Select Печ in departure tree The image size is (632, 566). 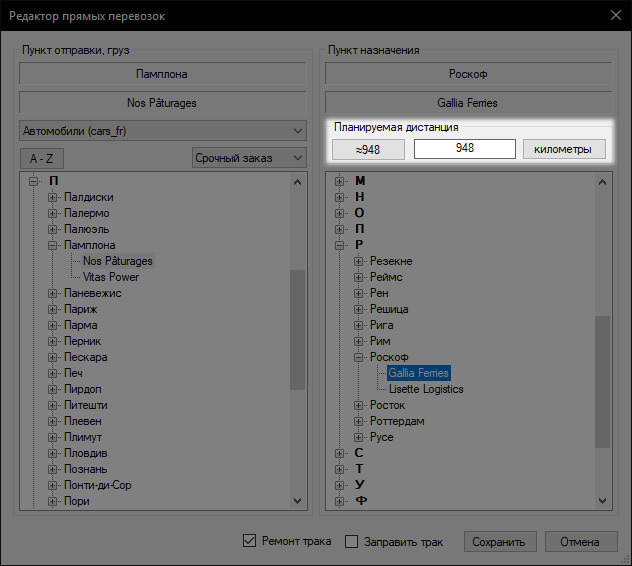73,373
